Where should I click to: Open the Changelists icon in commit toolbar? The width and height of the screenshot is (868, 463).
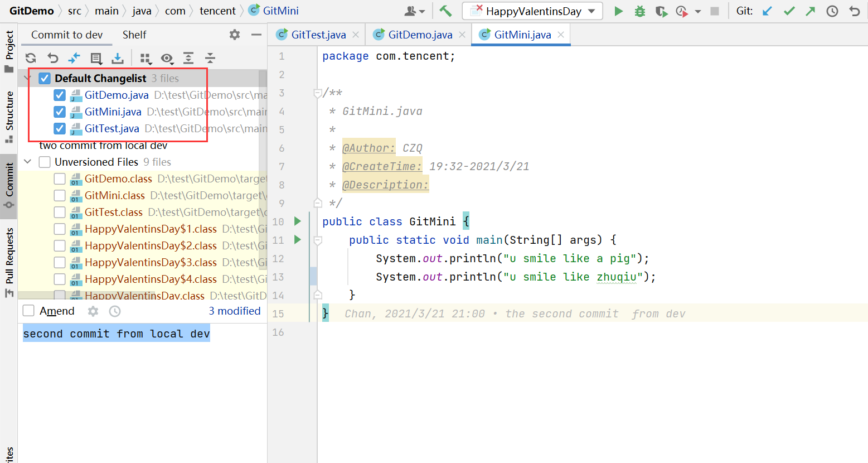pos(96,58)
